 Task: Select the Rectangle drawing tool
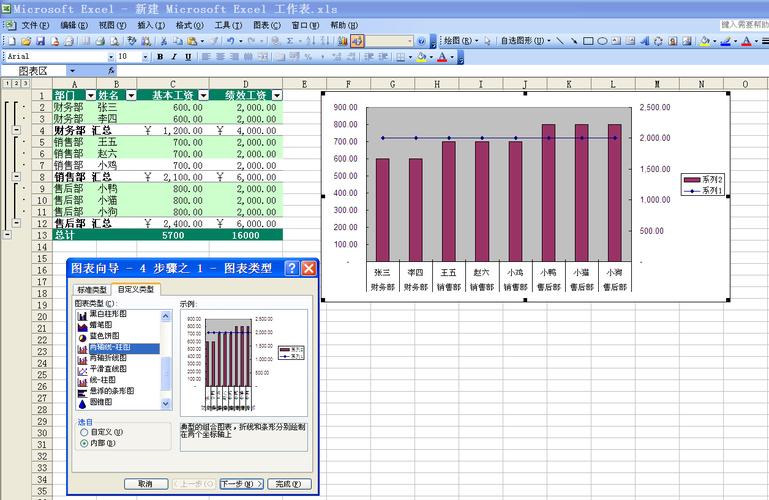(588, 41)
